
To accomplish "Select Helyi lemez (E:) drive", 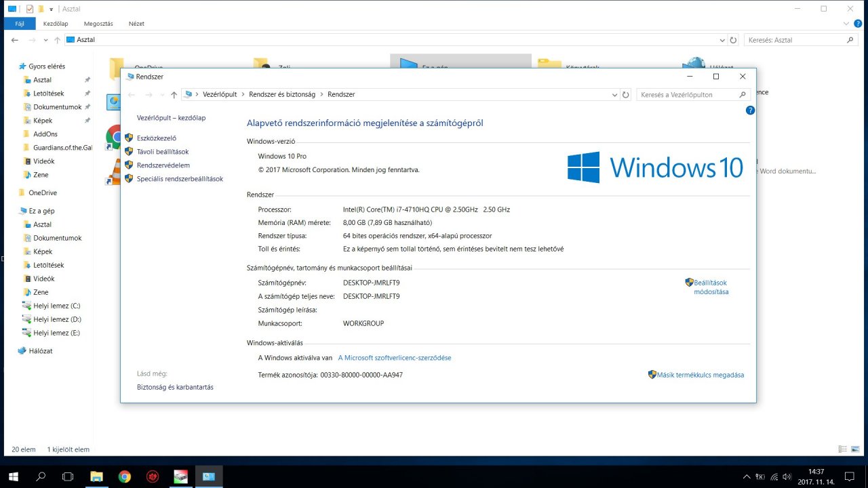I will click(x=57, y=333).
